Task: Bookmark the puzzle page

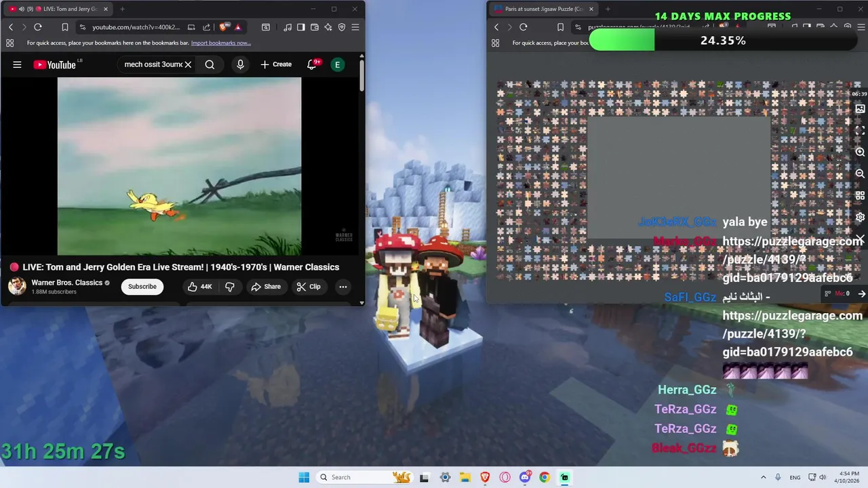Action: [x=560, y=27]
